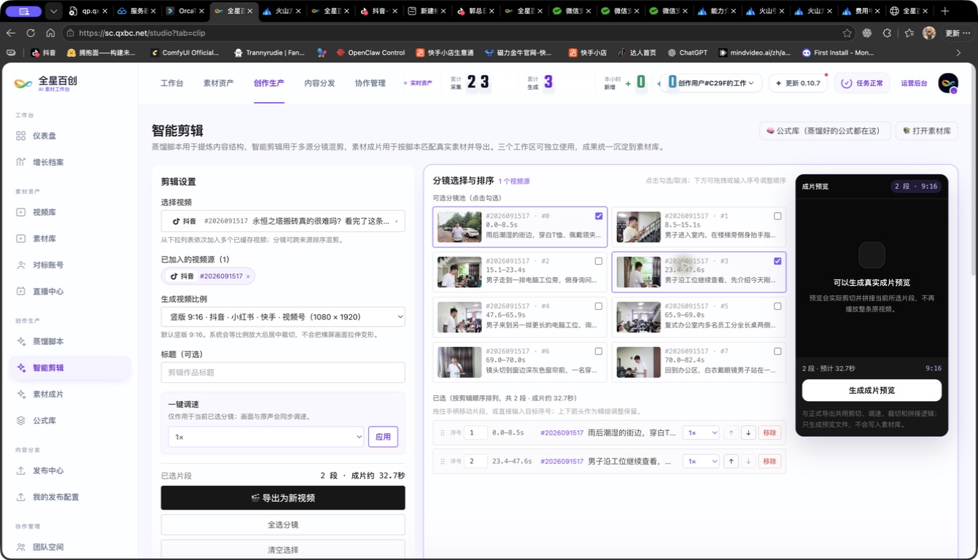Open speed dropdown for segment 1
The width and height of the screenshot is (978, 560).
coord(701,432)
